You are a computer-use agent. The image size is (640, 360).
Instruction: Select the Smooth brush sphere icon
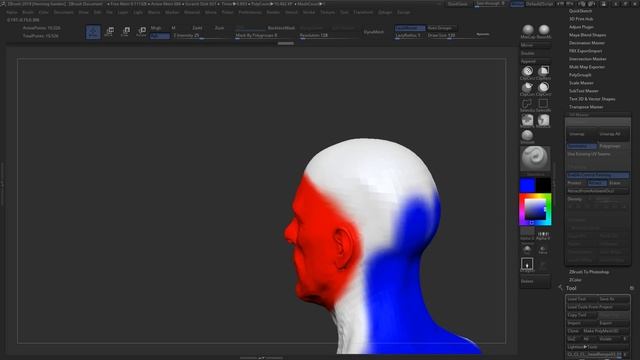(527, 136)
